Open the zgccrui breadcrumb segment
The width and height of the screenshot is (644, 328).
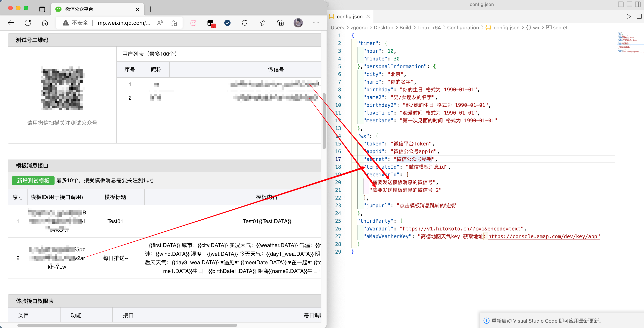coord(359,28)
